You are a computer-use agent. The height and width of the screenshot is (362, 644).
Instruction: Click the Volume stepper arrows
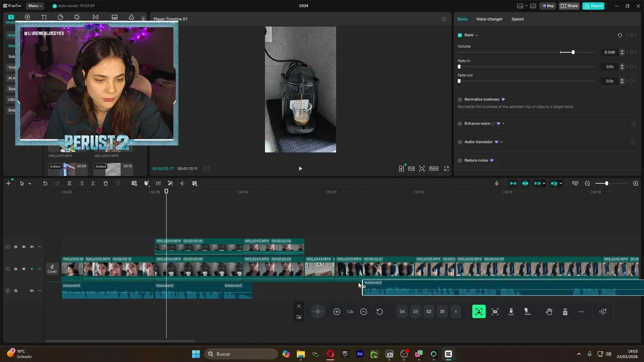pyautogui.click(x=622, y=52)
